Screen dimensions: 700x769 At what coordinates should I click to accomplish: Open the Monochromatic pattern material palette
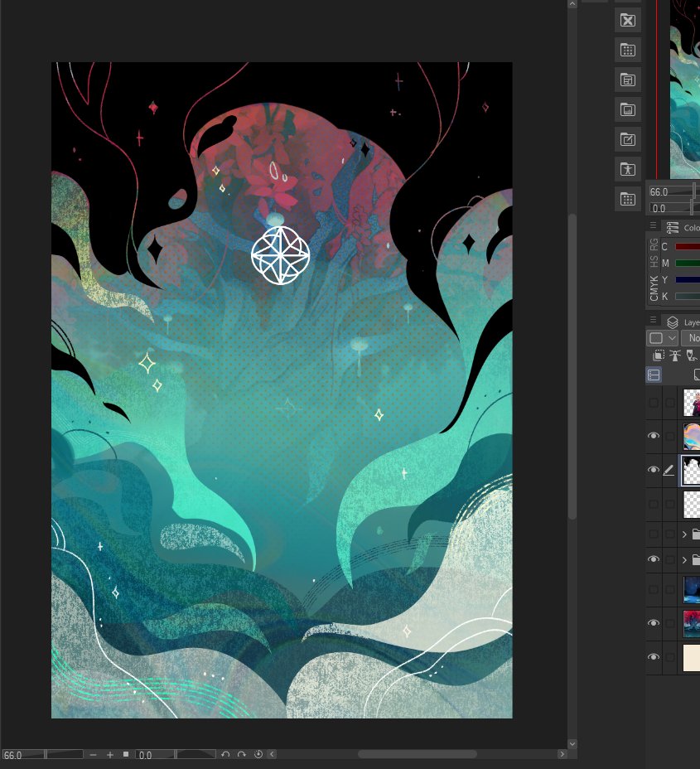[x=627, y=50]
